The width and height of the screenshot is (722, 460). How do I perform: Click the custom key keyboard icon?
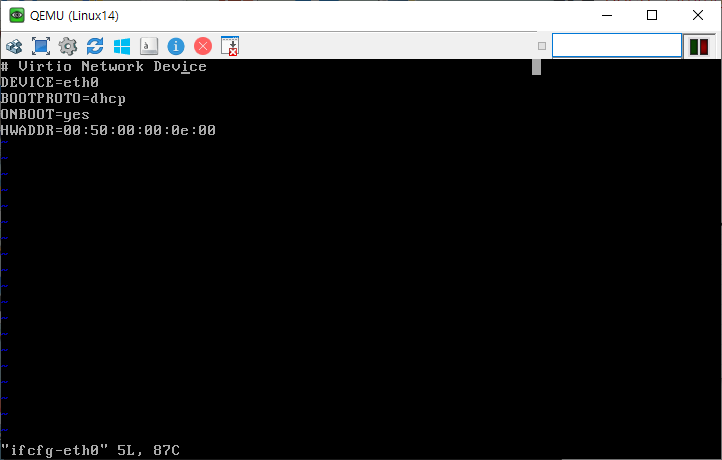(x=149, y=46)
